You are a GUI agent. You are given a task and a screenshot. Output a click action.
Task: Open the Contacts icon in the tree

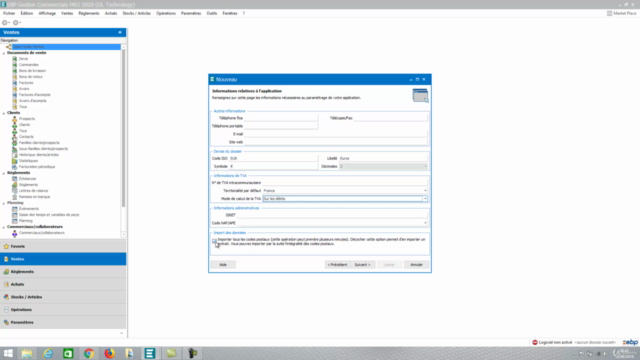tap(15, 137)
